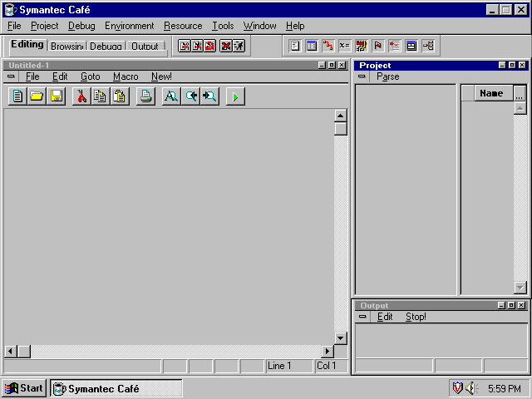The width and height of the screenshot is (532, 399).
Task: Click the ellipsis column button beside Name
Action: pos(520,93)
